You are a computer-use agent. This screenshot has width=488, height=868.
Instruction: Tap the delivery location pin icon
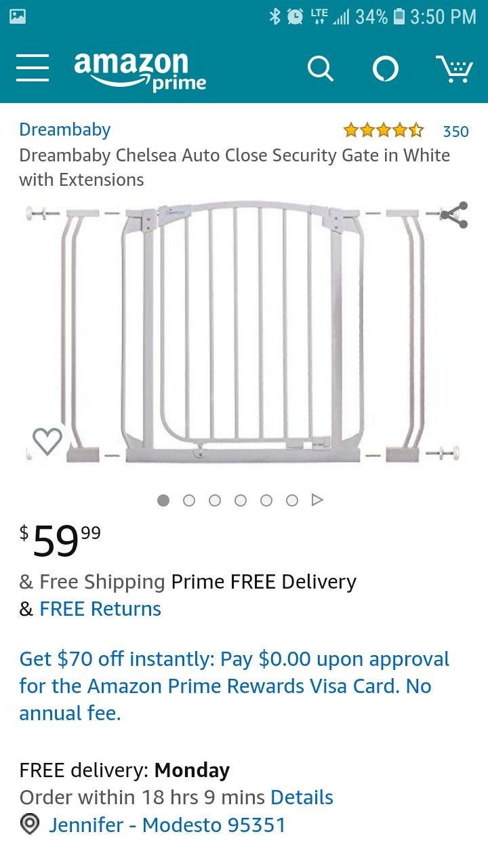[x=30, y=825]
